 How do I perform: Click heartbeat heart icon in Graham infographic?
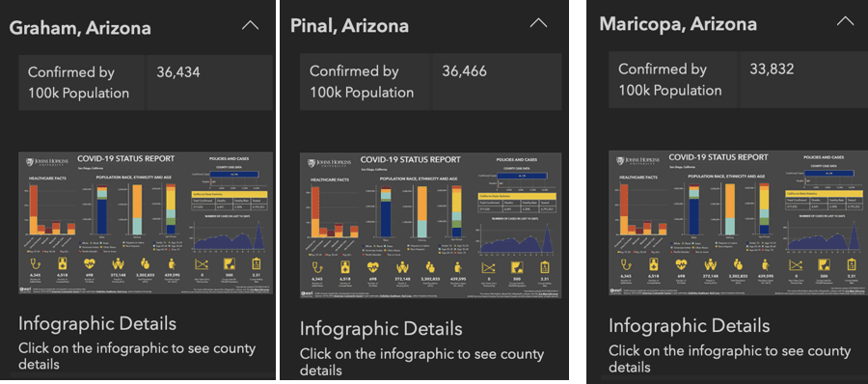click(x=91, y=263)
